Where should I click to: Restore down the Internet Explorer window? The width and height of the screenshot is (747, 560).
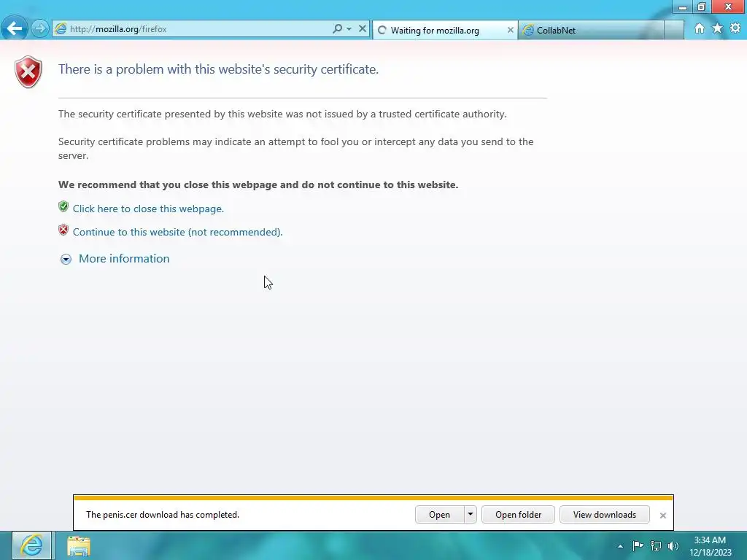tap(702, 7)
